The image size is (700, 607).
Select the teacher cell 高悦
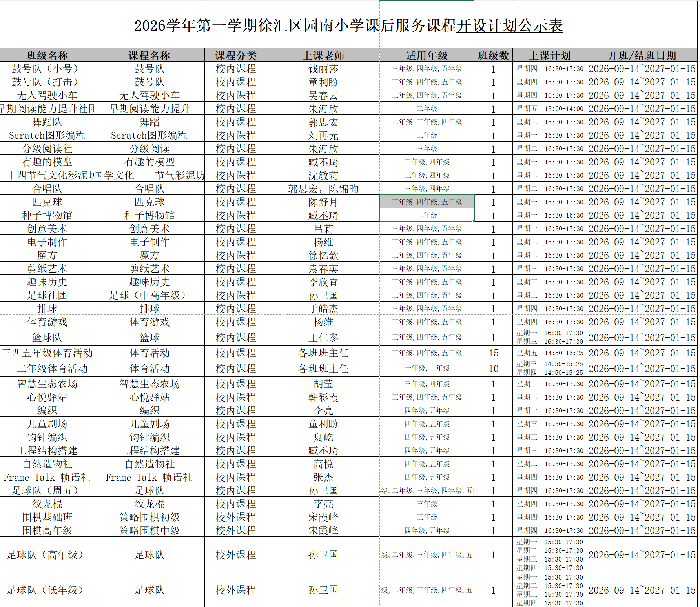tap(323, 464)
